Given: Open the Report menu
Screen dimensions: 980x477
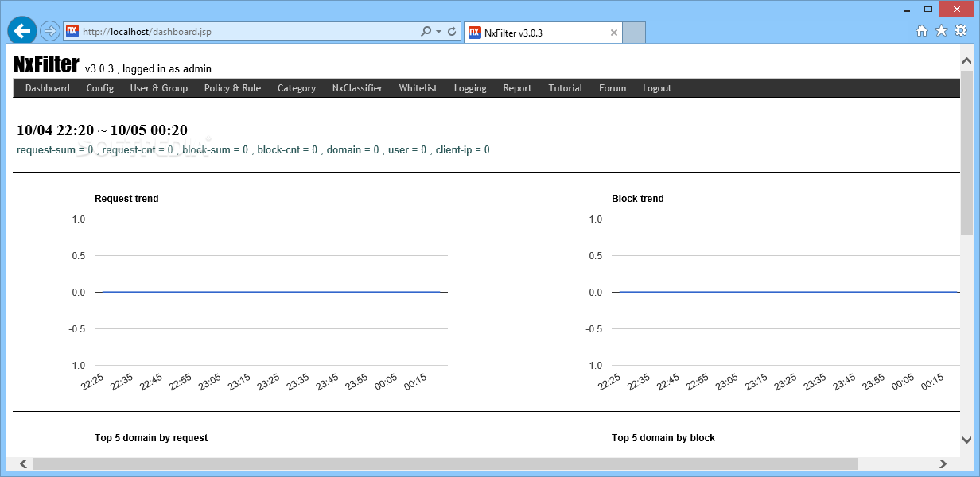Looking at the screenshot, I should [x=517, y=88].
